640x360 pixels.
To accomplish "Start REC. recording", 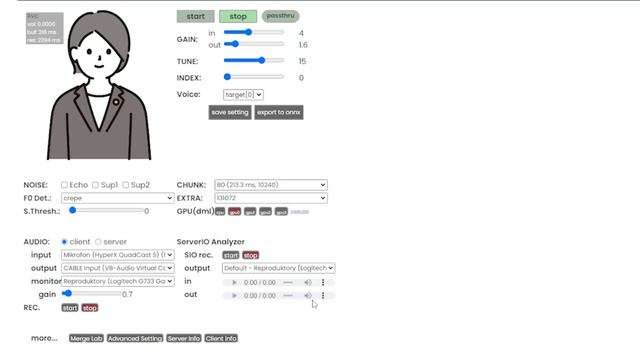I will pyautogui.click(x=70, y=308).
